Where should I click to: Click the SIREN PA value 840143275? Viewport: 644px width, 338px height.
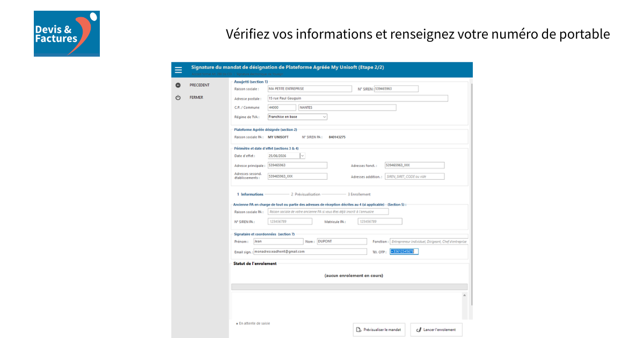337,137
